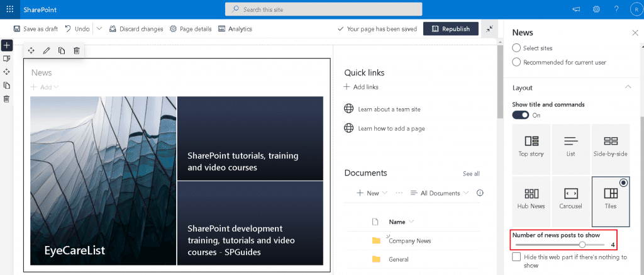Collapse the Layout section

click(x=628, y=87)
